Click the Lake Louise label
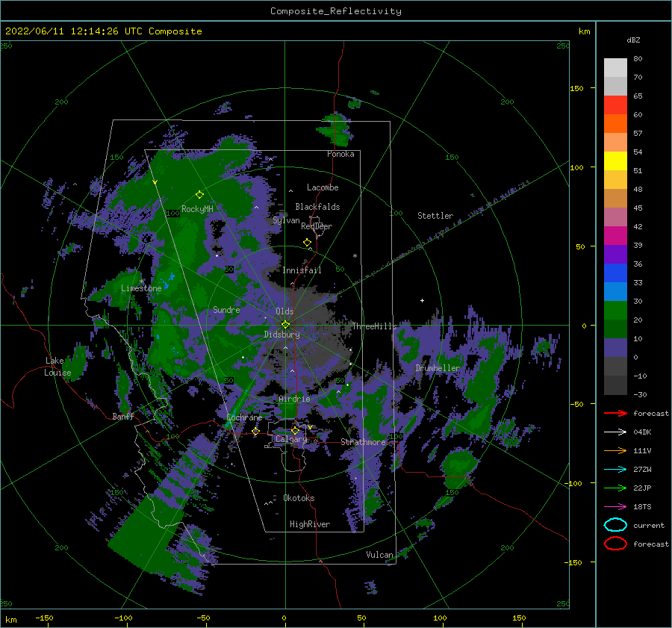The height and width of the screenshot is (628, 672). click(57, 367)
